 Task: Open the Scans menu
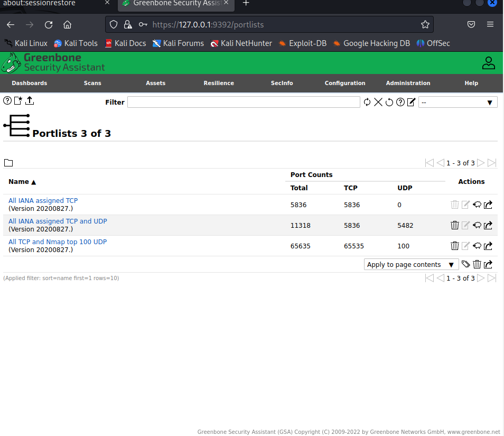click(92, 83)
